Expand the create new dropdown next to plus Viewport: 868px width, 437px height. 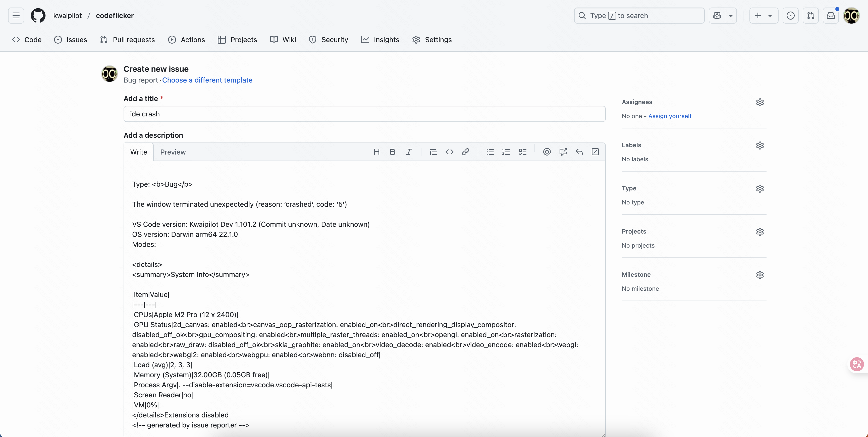[770, 16]
